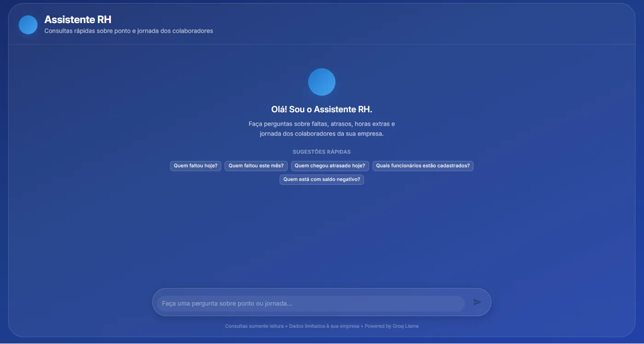Choose the "Quem faltou este mês?" suggestion
644x344 pixels.
(256, 166)
